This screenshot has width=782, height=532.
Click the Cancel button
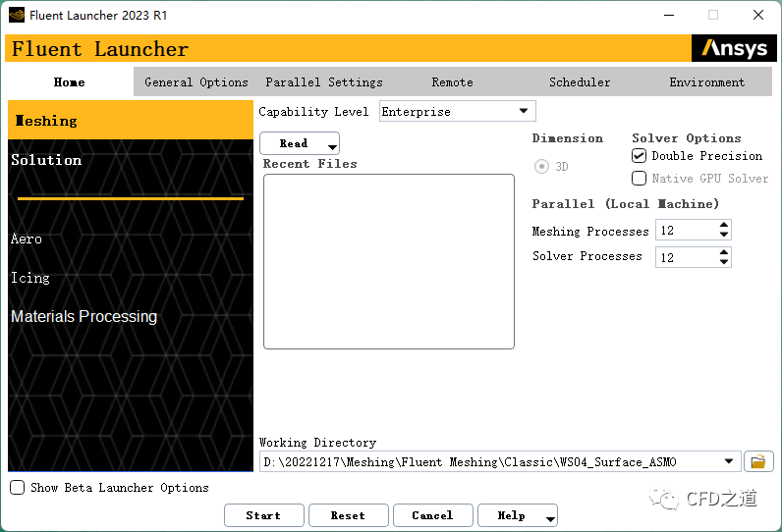(433, 515)
